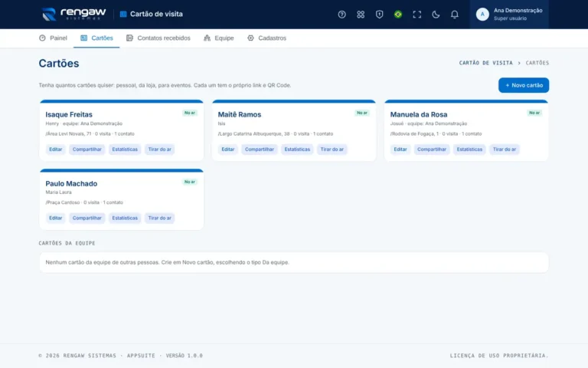588x368 pixels.
Task: Click the Maitê Ramos card title
Action: (x=239, y=114)
